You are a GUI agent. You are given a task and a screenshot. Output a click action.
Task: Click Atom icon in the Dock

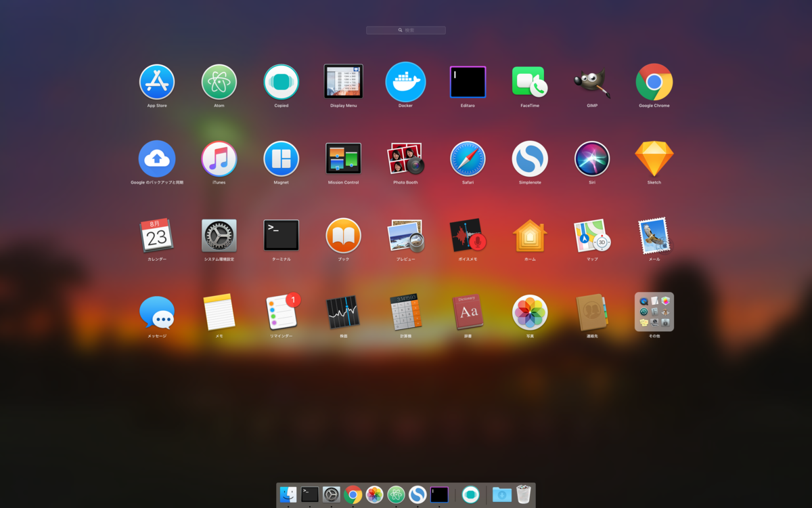tap(396, 494)
